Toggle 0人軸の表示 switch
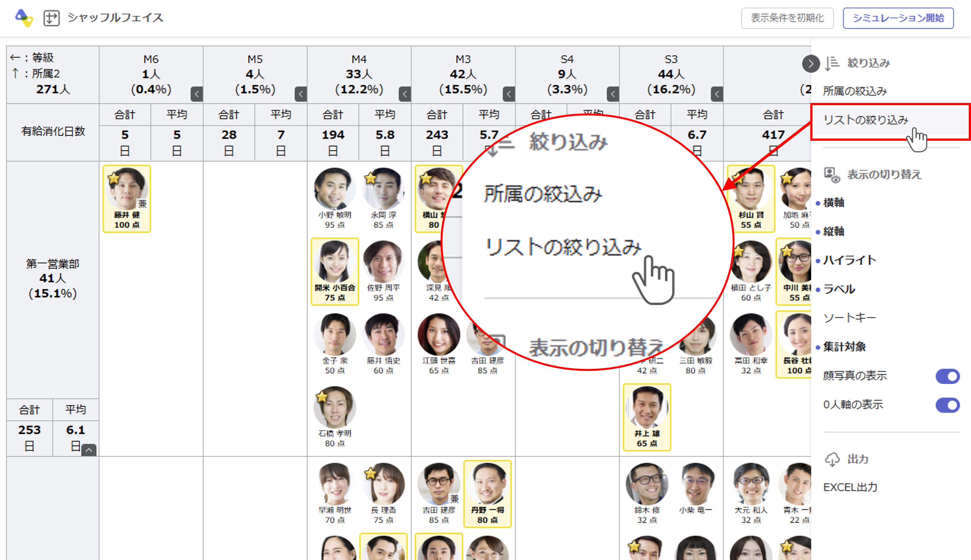Screen dimensions: 971x560 pyautogui.click(x=948, y=405)
